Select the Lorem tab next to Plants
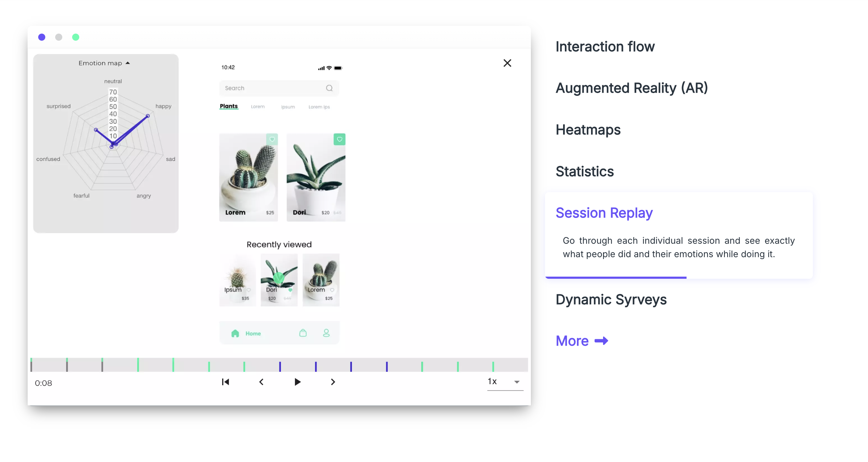Viewport: 868px width, 462px height. pos(258,106)
